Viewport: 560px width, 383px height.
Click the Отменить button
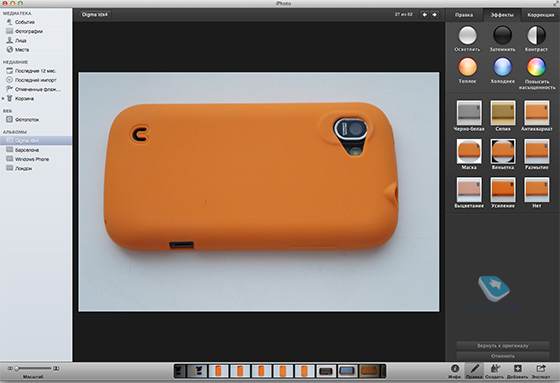(x=502, y=356)
